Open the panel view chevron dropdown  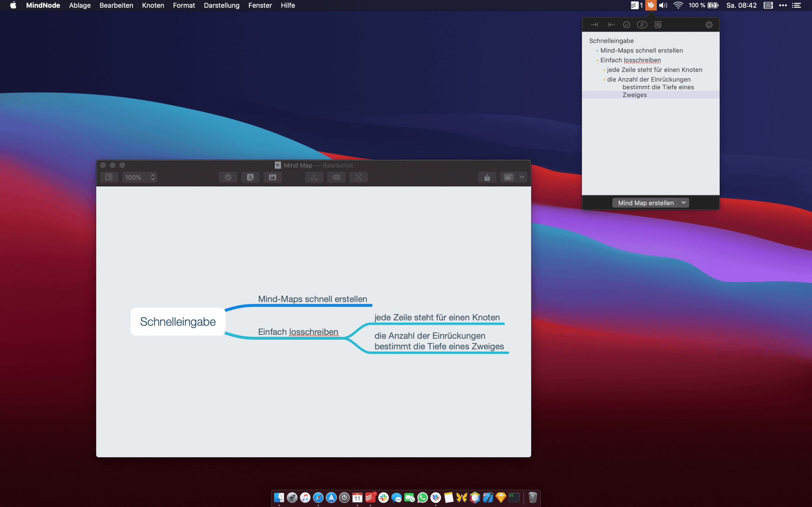click(522, 177)
